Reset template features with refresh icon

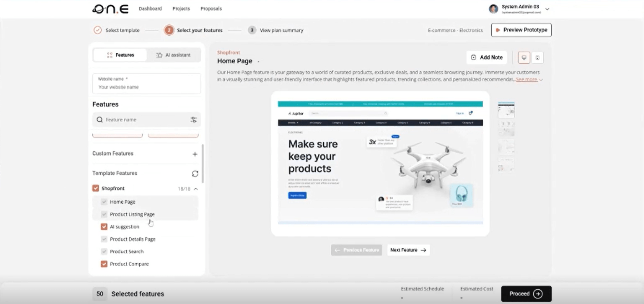(x=195, y=173)
